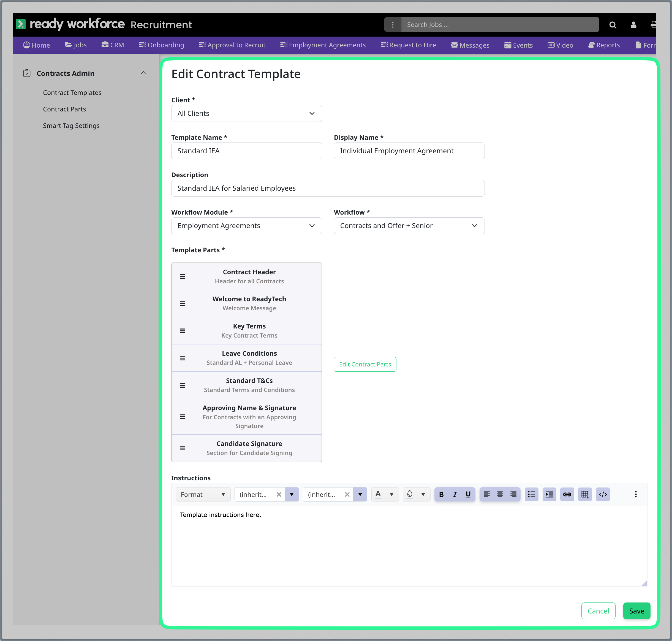672x641 pixels.
Task: Open Contract Templates in sidebar
Action: coord(72,93)
